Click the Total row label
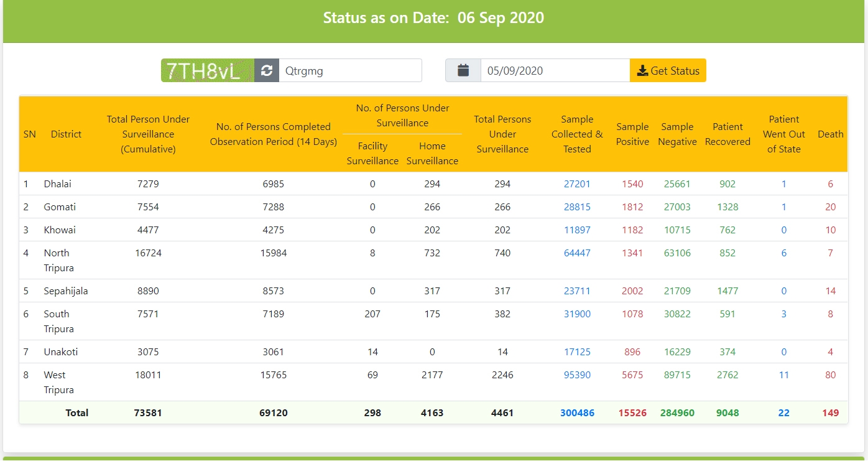Viewport: 868px width, 461px height. tap(77, 413)
